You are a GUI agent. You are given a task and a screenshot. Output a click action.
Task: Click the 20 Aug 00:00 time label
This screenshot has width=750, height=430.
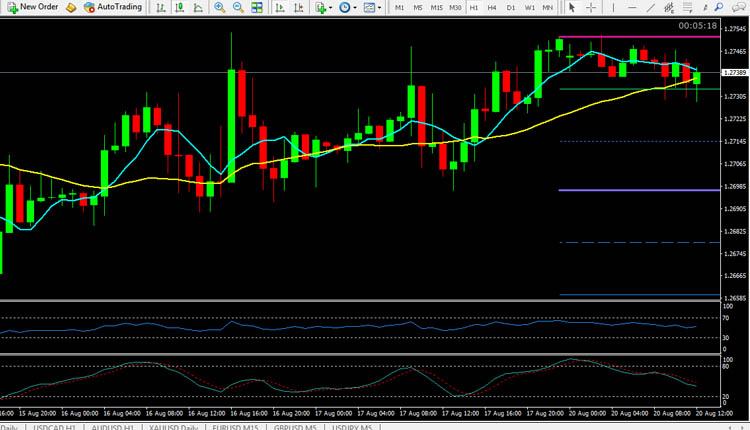pos(588,413)
